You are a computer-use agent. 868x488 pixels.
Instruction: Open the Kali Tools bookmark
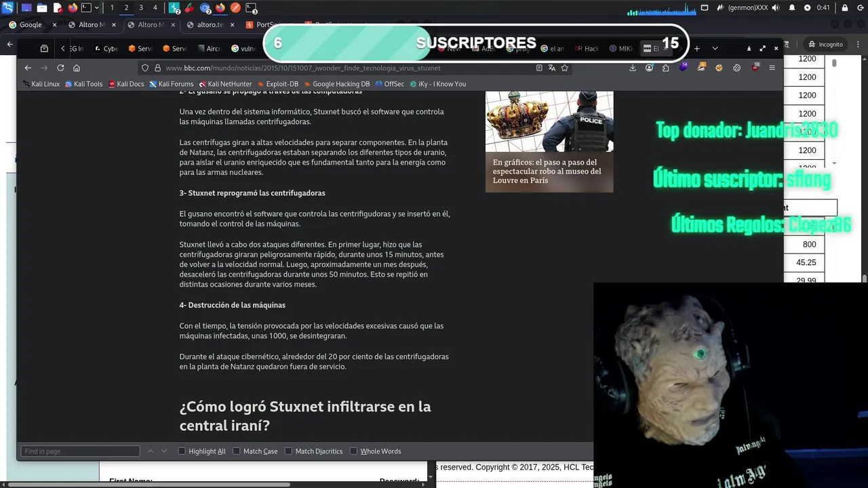pyautogui.click(x=83, y=84)
